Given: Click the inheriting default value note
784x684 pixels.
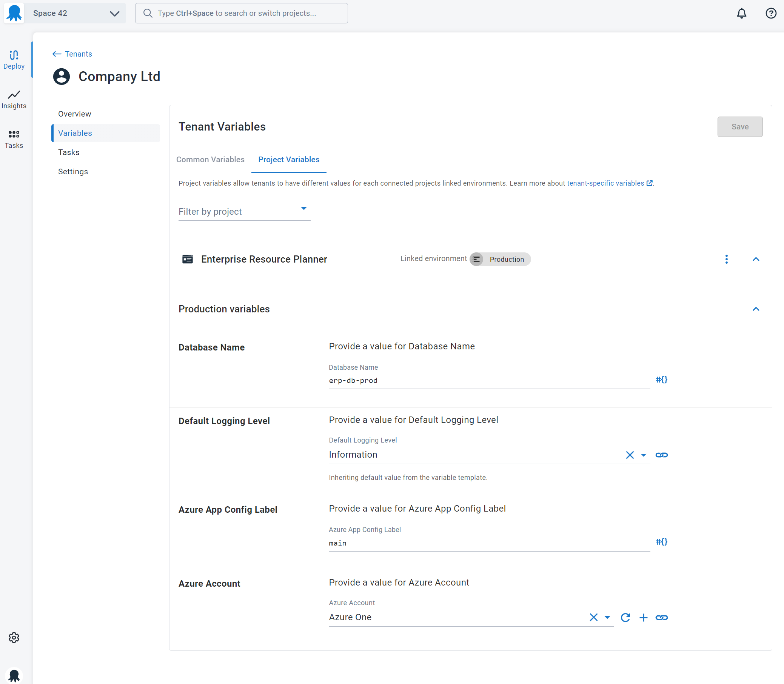Looking at the screenshot, I should (408, 477).
